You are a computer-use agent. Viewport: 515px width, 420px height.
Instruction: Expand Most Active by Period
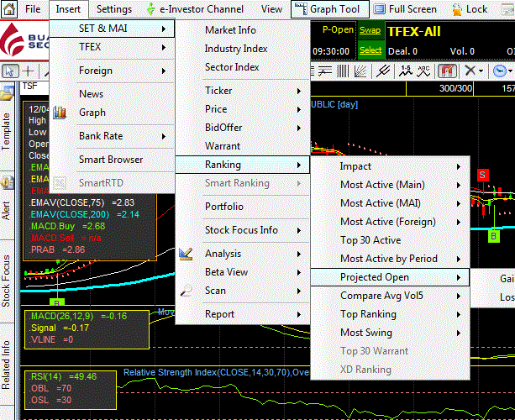pos(390,259)
